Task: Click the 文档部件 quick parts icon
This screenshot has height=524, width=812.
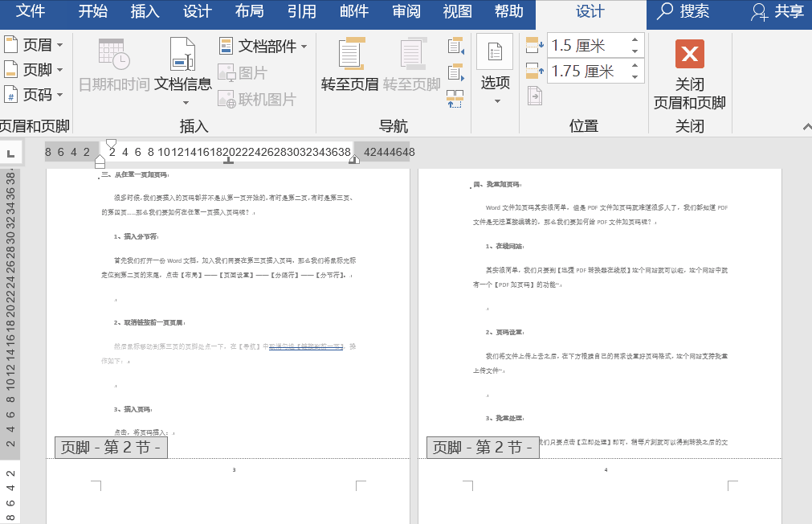Action: (226, 46)
